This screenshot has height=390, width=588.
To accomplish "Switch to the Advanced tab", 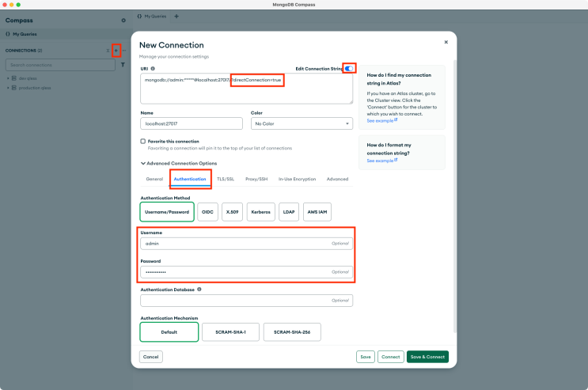I will pos(337,179).
